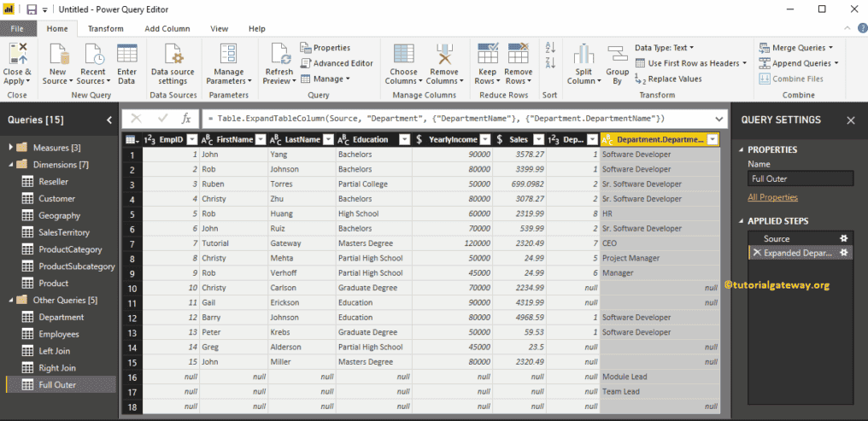The width and height of the screenshot is (868, 421).
Task: Open the Data Type: Text dropdown
Action: [665, 48]
